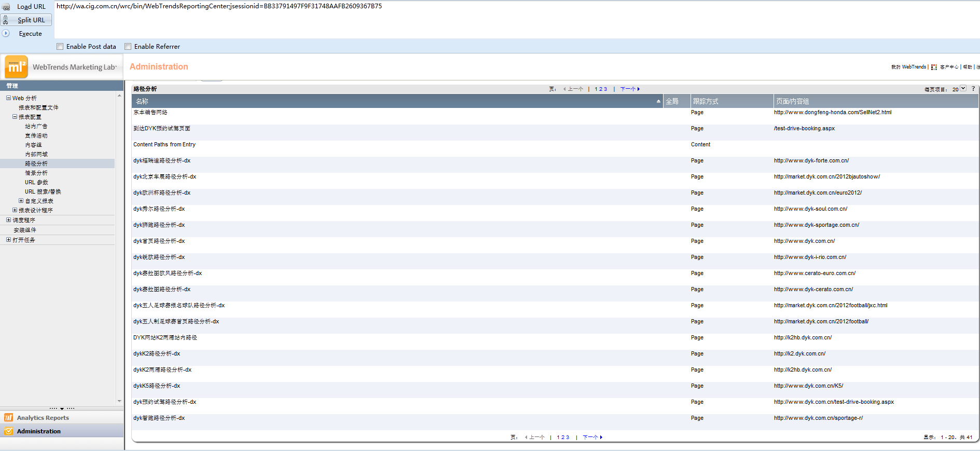Click the colored grid icon beside 客户中心
Image resolution: width=980 pixels, height=451 pixels.
pyautogui.click(x=934, y=67)
